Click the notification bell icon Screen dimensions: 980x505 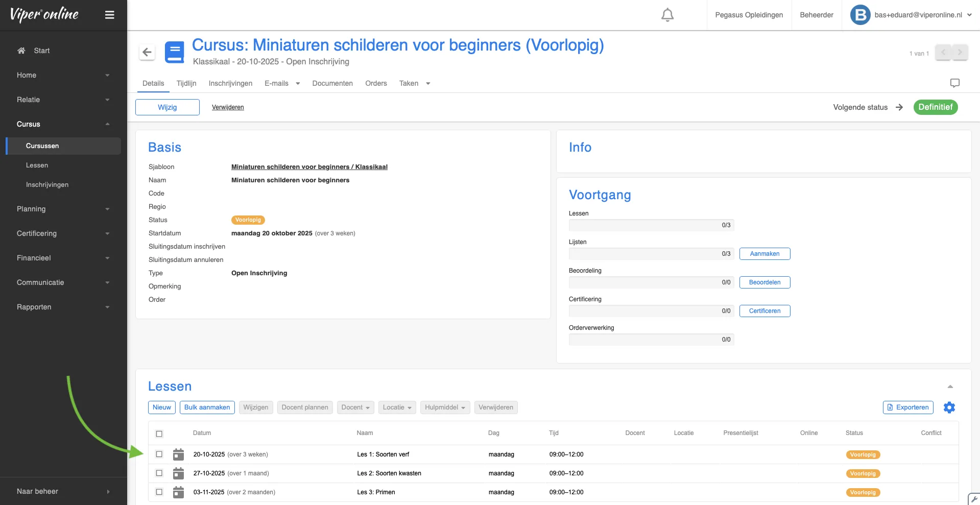(667, 15)
